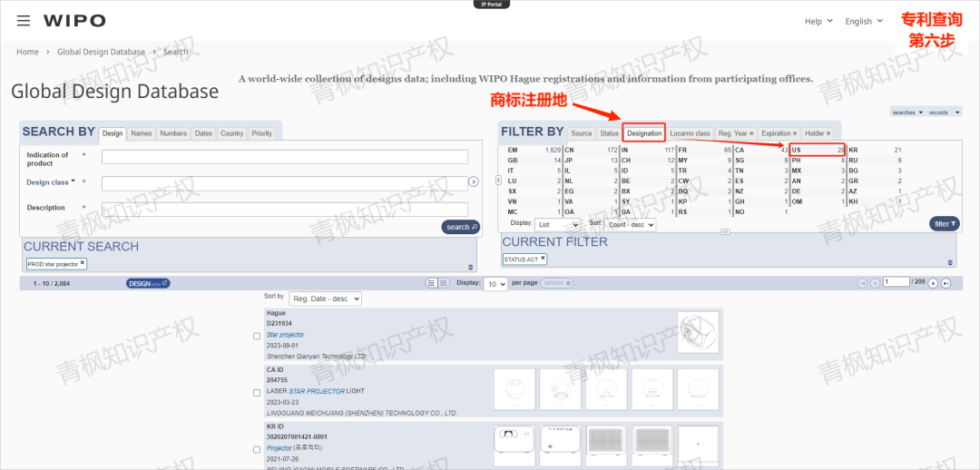Go to next results page
This screenshot has width=980, height=470.
tap(933, 283)
